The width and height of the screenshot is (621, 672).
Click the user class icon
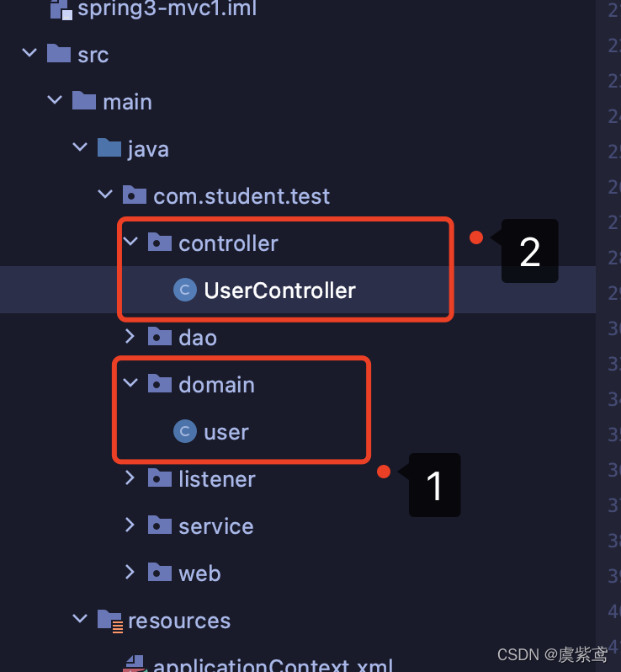click(184, 432)
